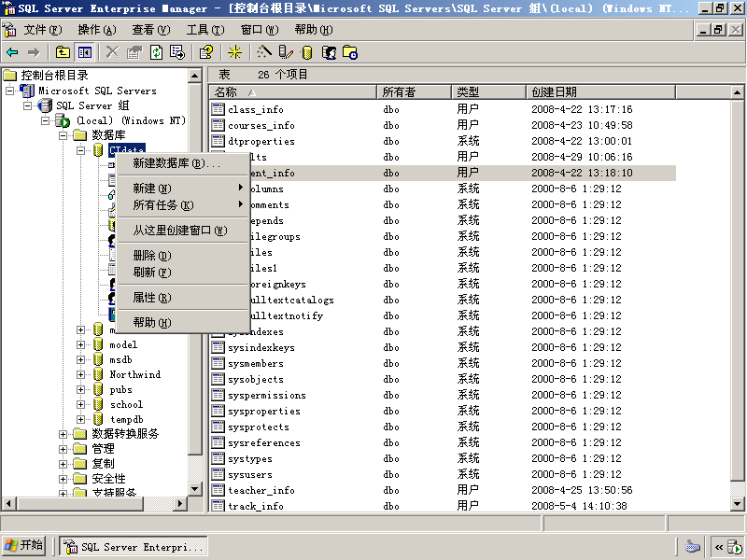Open the 查看(V) menu

click(x=151, y=30)
